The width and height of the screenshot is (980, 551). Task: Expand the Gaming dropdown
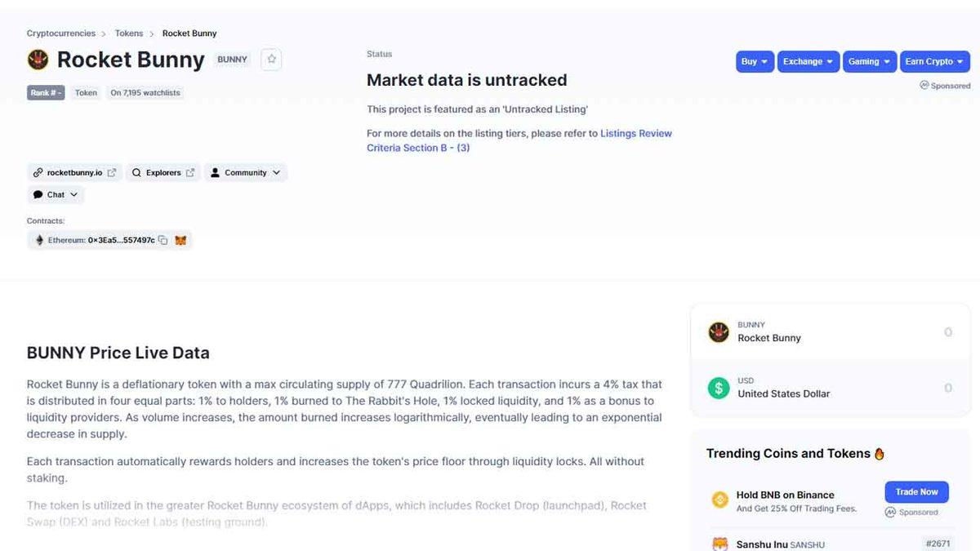point(869,61)
